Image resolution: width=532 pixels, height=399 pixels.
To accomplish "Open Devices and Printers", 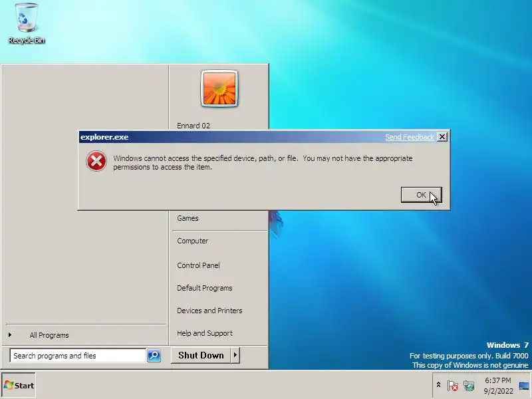I will [x=209, y=311].
